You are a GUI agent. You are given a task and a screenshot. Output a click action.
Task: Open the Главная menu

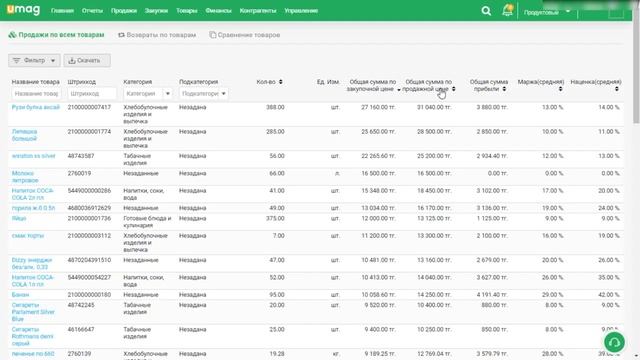pos(62,11)
